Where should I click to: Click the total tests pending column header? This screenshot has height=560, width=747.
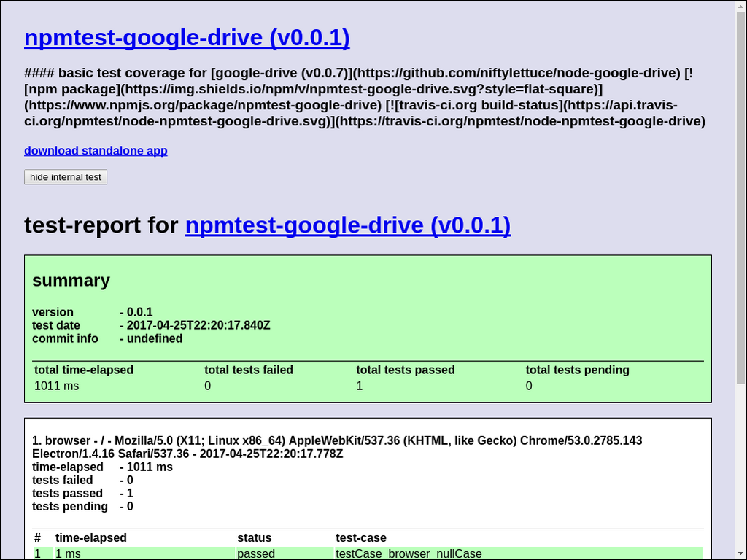[x=577, y=370]
